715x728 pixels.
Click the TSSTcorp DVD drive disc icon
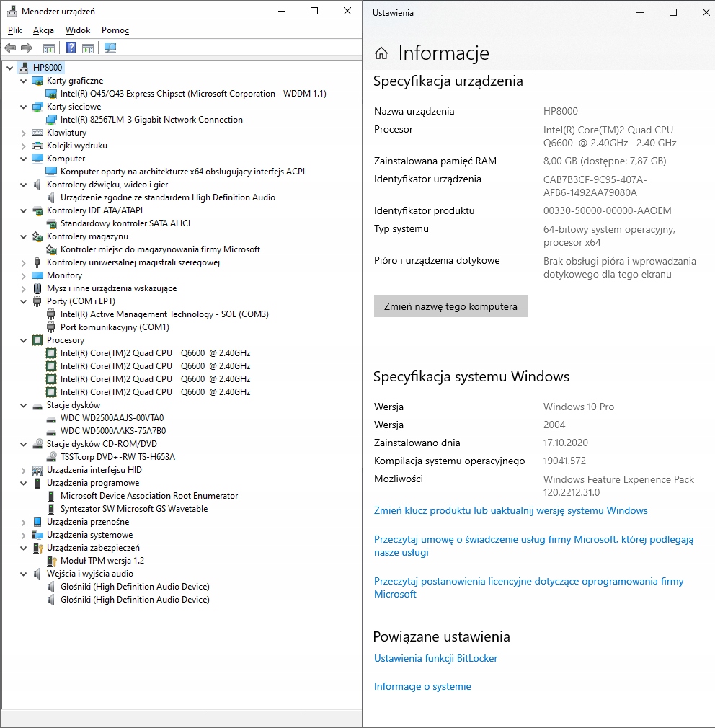(52, 457)
